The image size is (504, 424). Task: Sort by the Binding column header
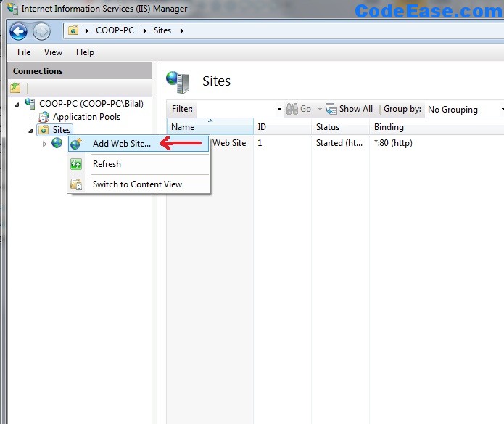click(x=437, y=127)
